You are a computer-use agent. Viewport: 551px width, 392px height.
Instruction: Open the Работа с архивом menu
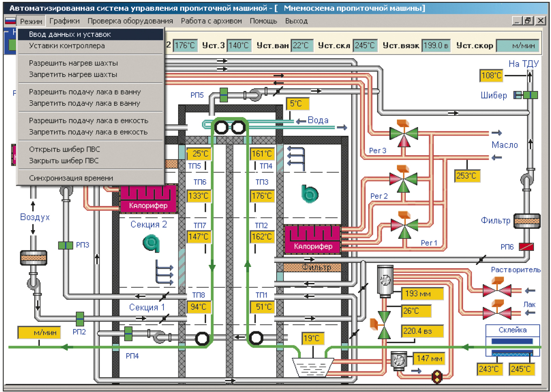click(x=211, y=21)
